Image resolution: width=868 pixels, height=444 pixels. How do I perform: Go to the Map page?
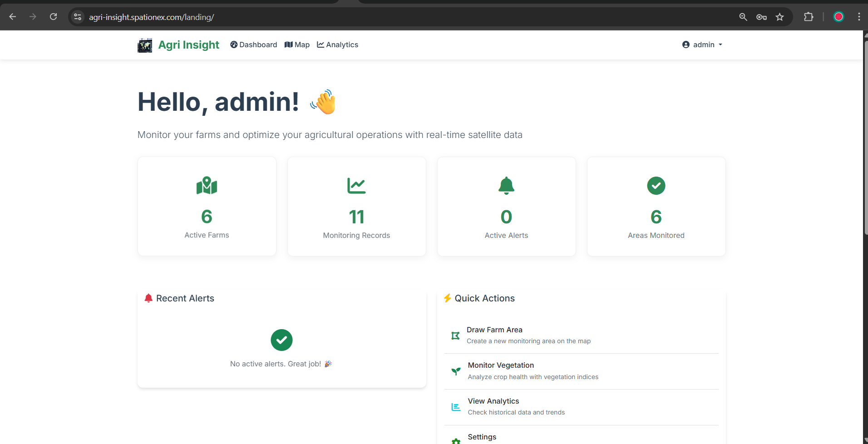297,44
